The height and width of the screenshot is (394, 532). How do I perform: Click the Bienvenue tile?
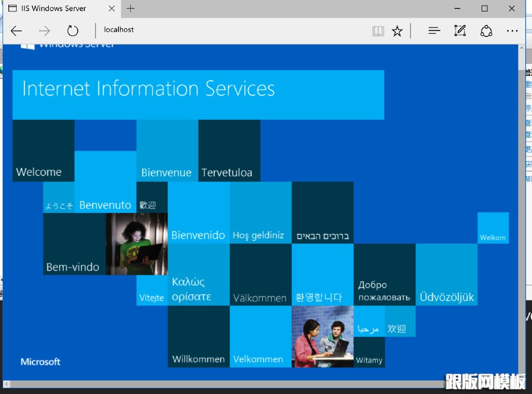click(x=167, y=151)
